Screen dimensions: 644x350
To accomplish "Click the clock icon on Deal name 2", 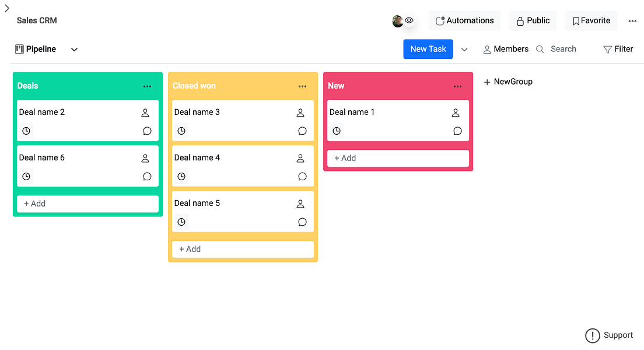I will (x=26, y=131).
